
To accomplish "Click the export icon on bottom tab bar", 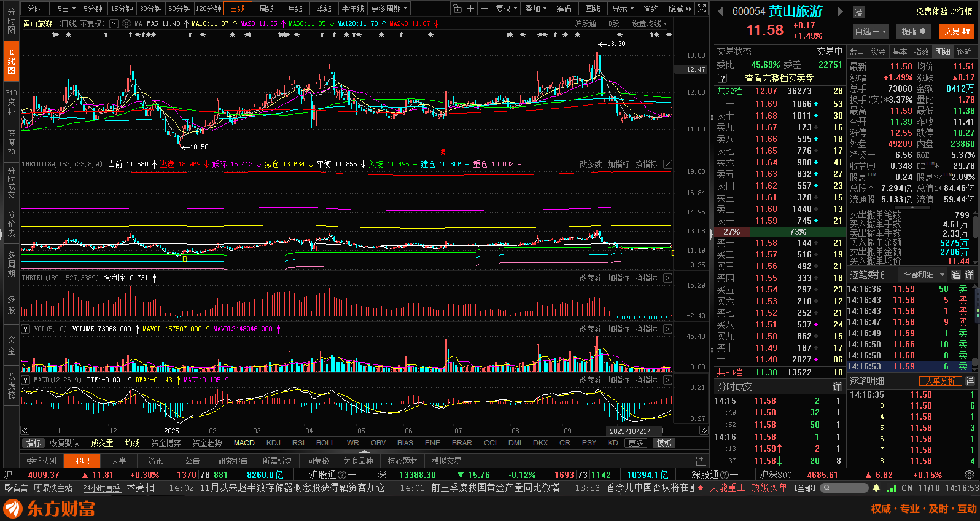I will click(x=701, y=461).
